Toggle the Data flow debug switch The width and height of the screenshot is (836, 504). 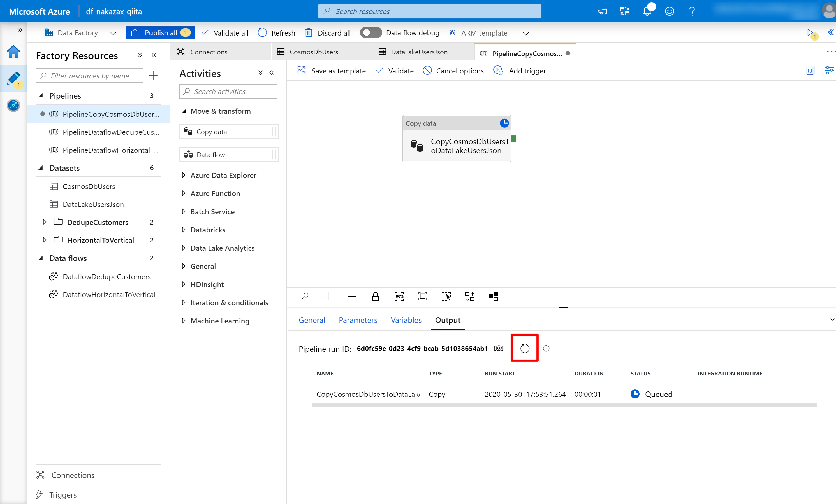370,33
